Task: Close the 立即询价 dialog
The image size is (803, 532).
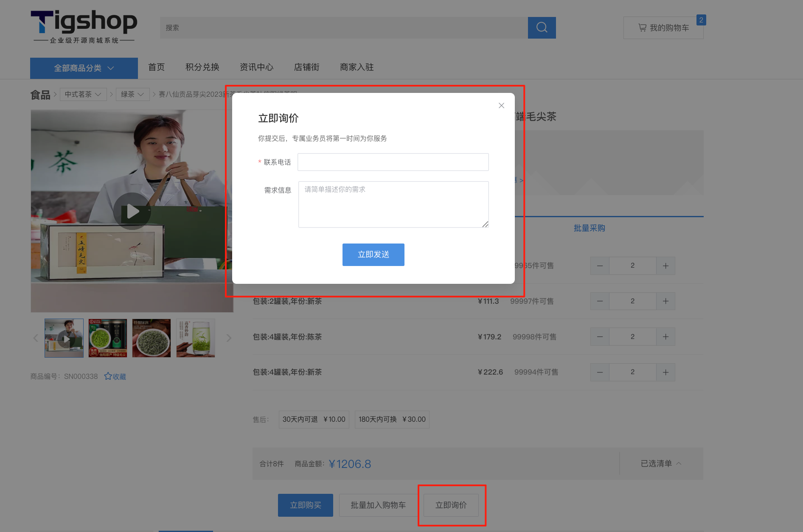Action: tap(501, 106)
